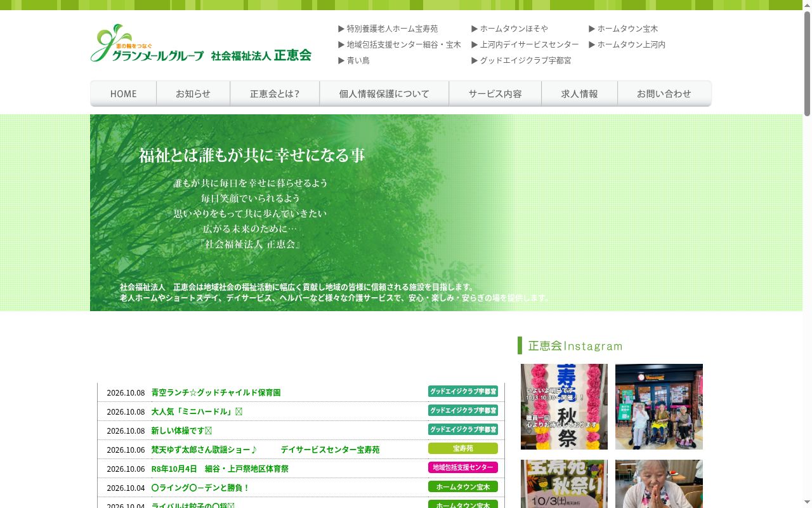Viewport: 812px width, 508px height.
Task: Open the サービス内容 navigation item
Action: [495, 93]
